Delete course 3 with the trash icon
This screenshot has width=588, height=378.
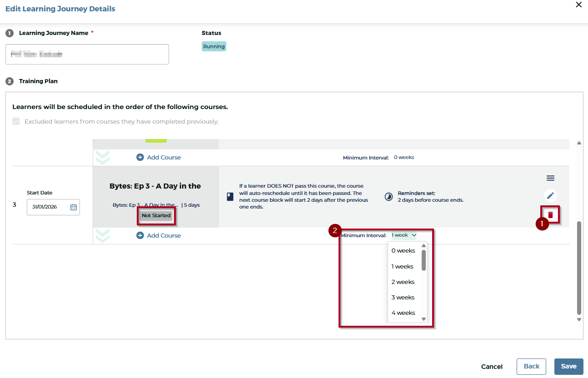[550, 215]
